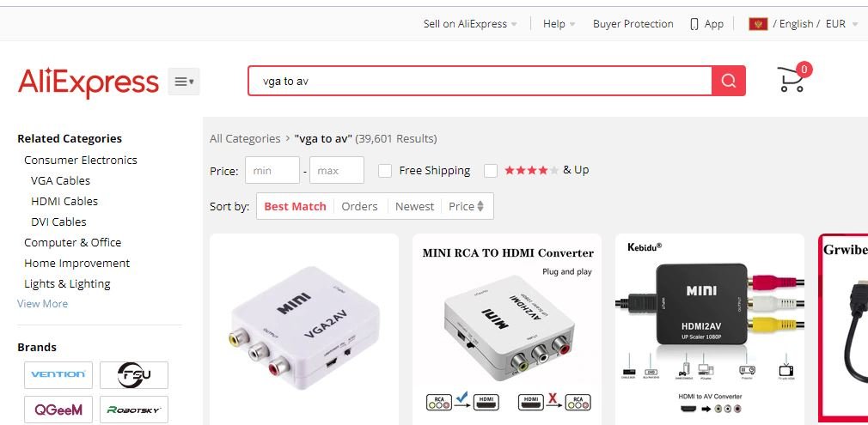Open the categories hamburger menu
Image resolution: width=868 pixels, height=425 pixels.
[x=184, y=82]
